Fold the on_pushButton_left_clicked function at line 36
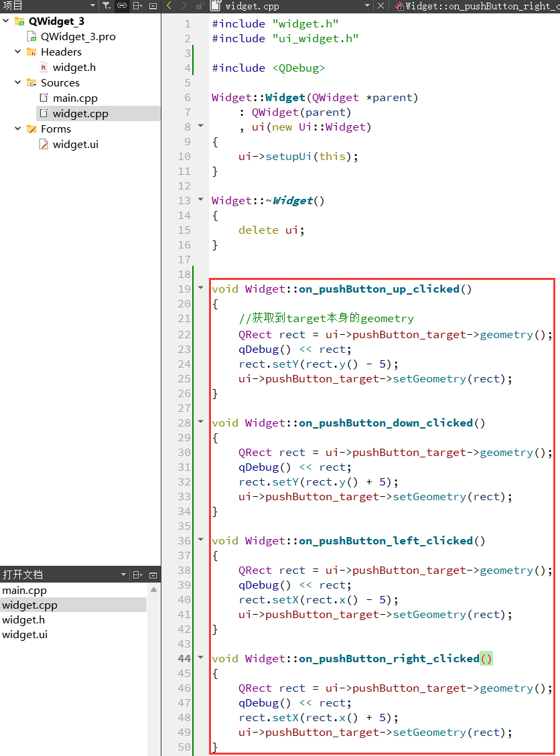This screenshot has height=756, width=560. point(200,540)
